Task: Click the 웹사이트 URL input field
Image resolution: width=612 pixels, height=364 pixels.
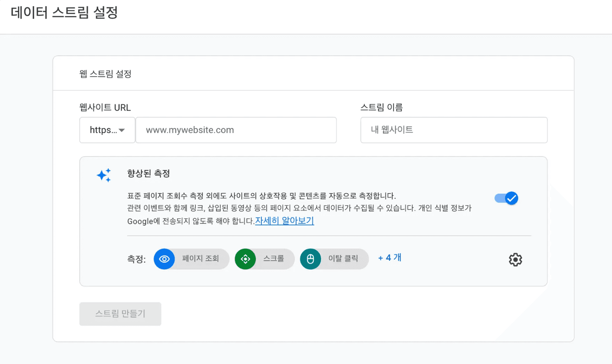Action: click(236, 130)
